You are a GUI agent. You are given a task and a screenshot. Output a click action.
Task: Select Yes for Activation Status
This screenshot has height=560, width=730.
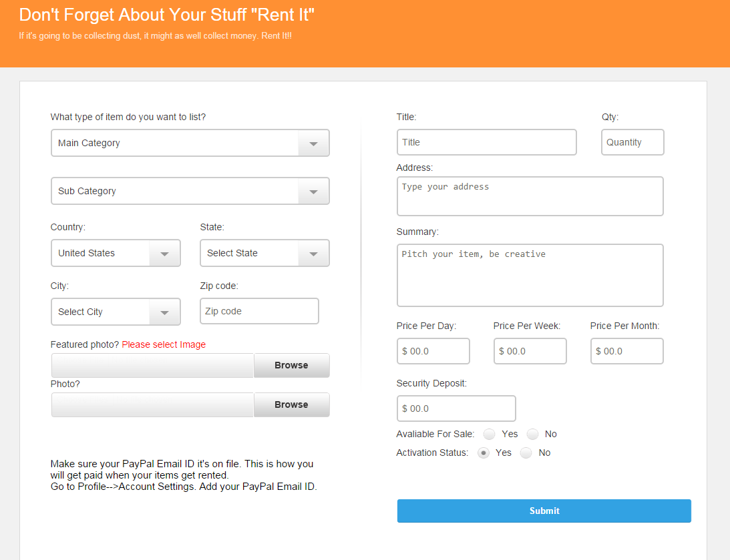[484, 453]
